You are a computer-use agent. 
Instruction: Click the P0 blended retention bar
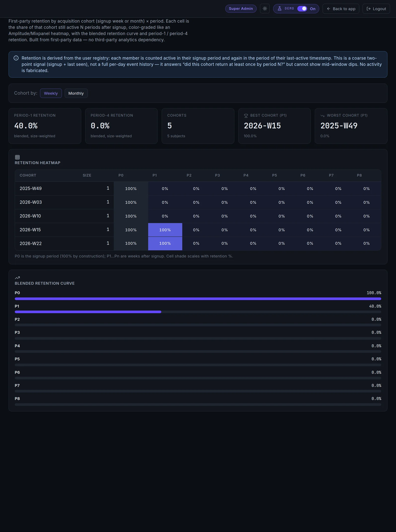coord(198,299)
